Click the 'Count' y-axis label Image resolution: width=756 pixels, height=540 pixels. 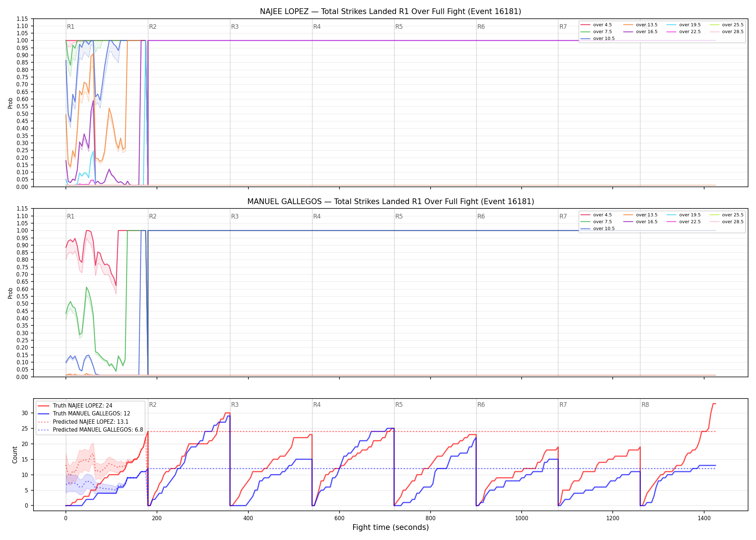click(x=15, y=455)
